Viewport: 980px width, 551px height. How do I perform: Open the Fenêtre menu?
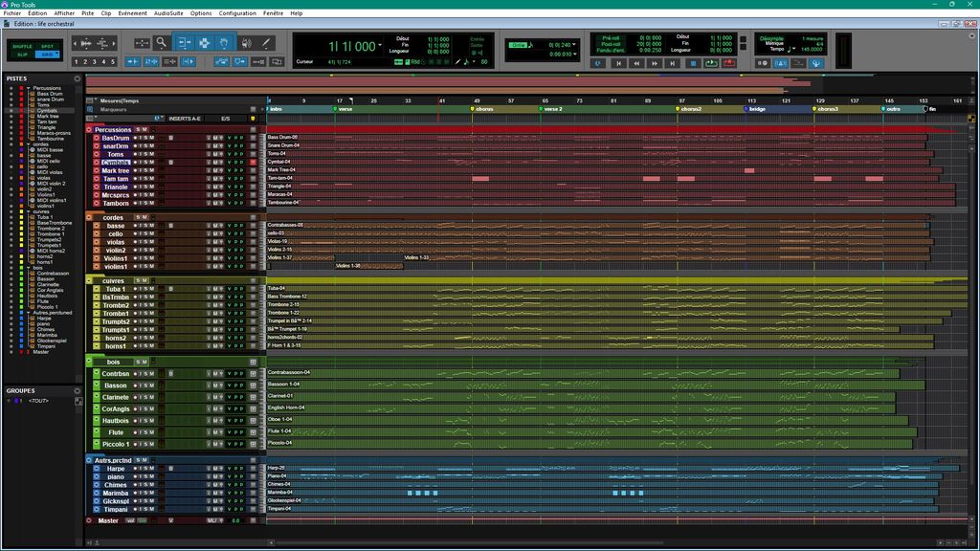point(274,13)
